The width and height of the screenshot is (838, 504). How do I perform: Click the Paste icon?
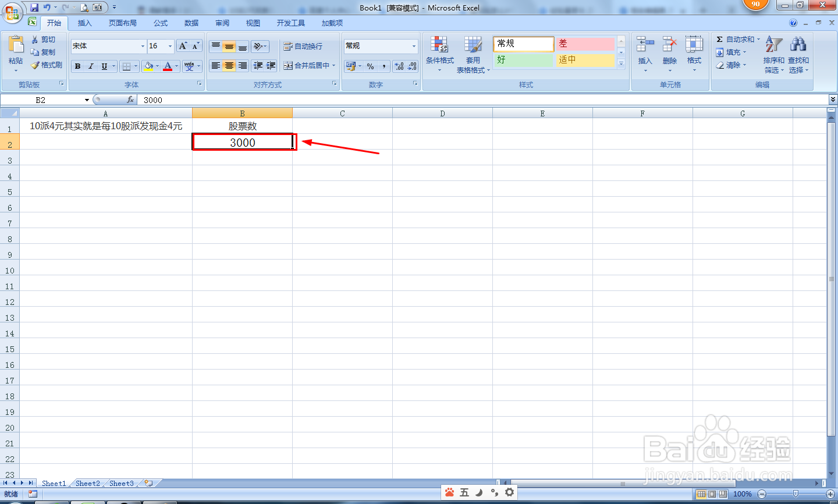[16, 45]
